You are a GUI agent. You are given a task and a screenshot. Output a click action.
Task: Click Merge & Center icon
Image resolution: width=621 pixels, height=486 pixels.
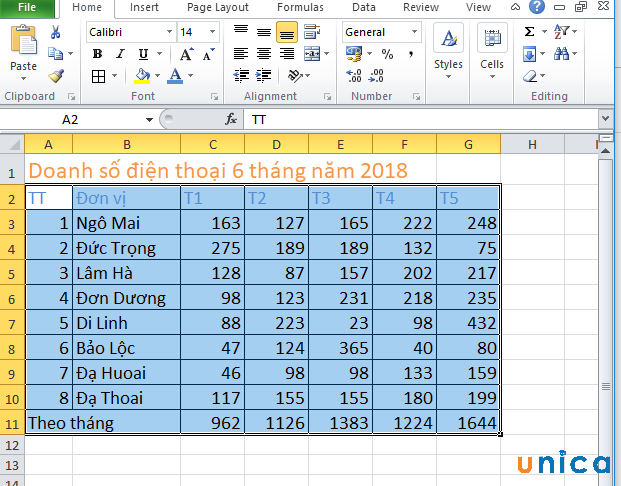click(x=312, y=53)
